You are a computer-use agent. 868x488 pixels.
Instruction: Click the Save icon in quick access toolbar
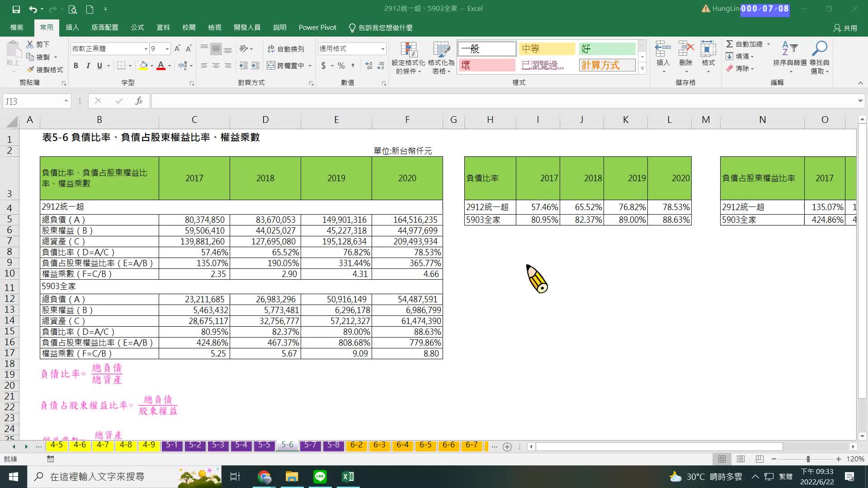coord(16,9)
